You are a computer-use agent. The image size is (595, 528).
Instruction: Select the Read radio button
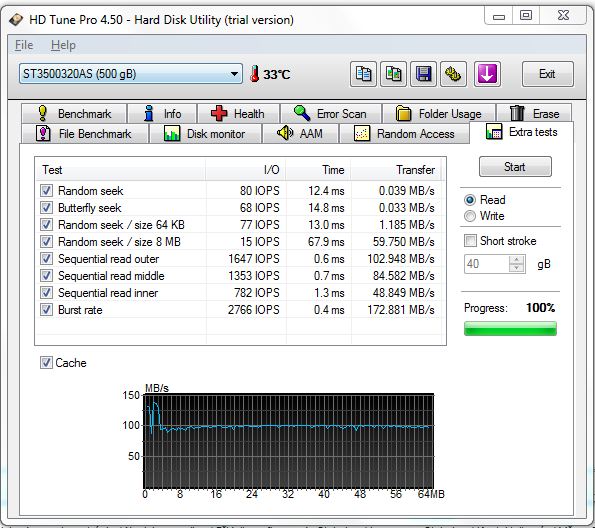[470, 200]
